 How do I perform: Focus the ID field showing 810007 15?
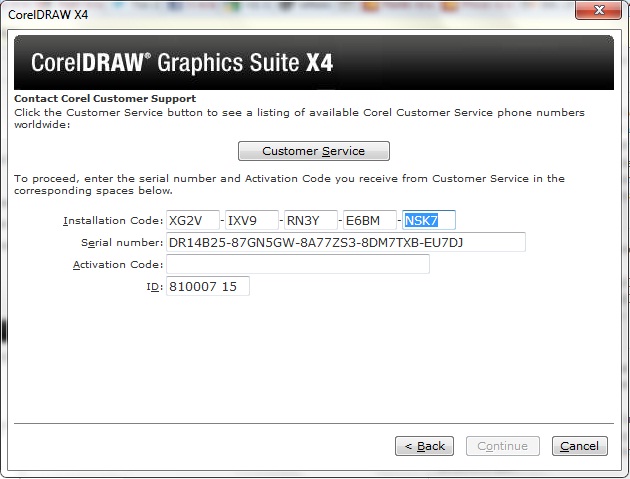[208, 287]
